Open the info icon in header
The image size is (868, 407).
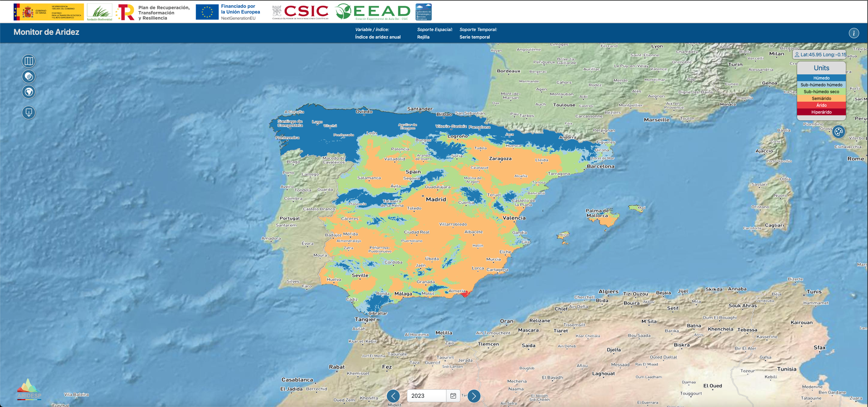(x=854, y=33)
